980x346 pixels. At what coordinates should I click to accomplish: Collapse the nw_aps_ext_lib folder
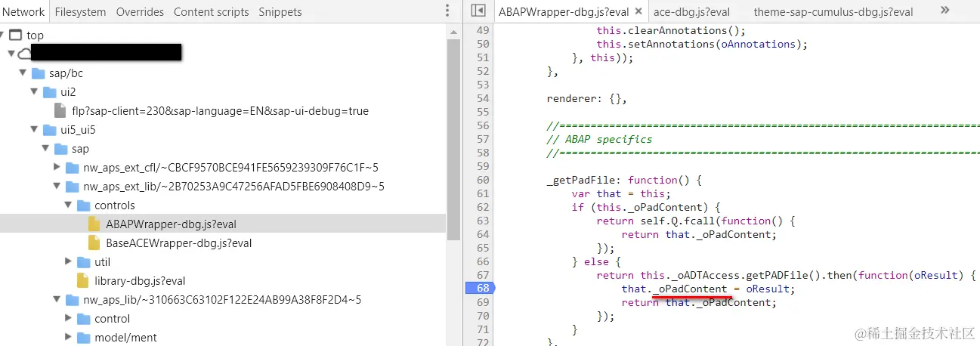point(57,187)
